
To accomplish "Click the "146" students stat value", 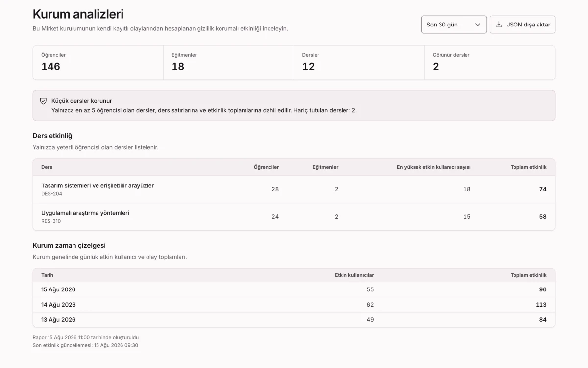I will [x=50, y=67].
